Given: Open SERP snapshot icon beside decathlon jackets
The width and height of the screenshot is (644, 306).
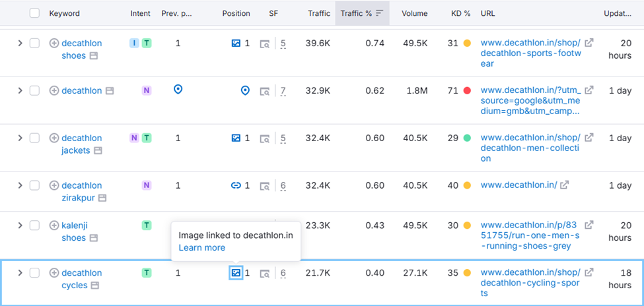Looking at the screenshot, I should pyautogui.click(x=265, y=138).
